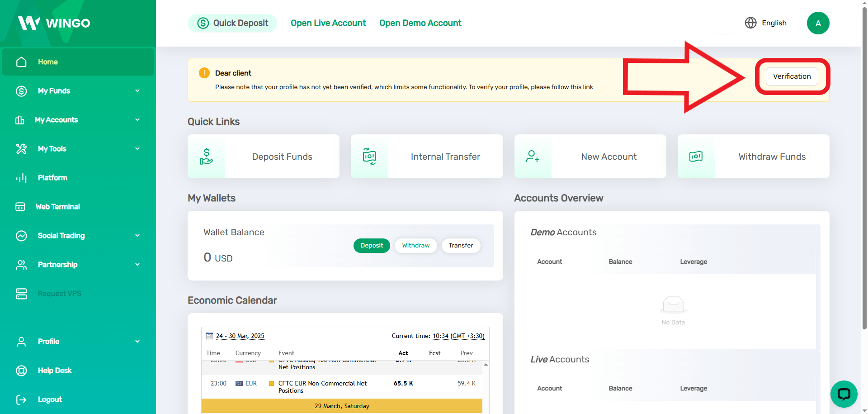Open the Internal Transfer quick link card
The width and height of the screenshot is (868, 414).
coord(427,157)
